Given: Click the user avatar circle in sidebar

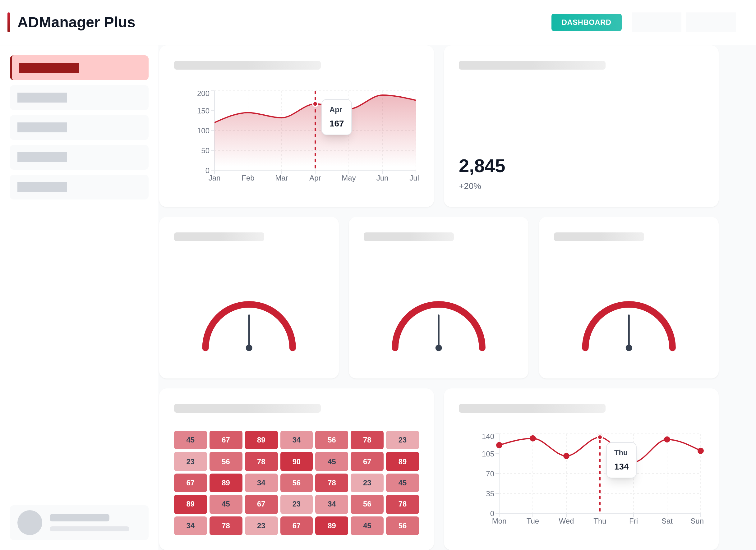Looking at the screenshot, I should [x=30, y=522].
